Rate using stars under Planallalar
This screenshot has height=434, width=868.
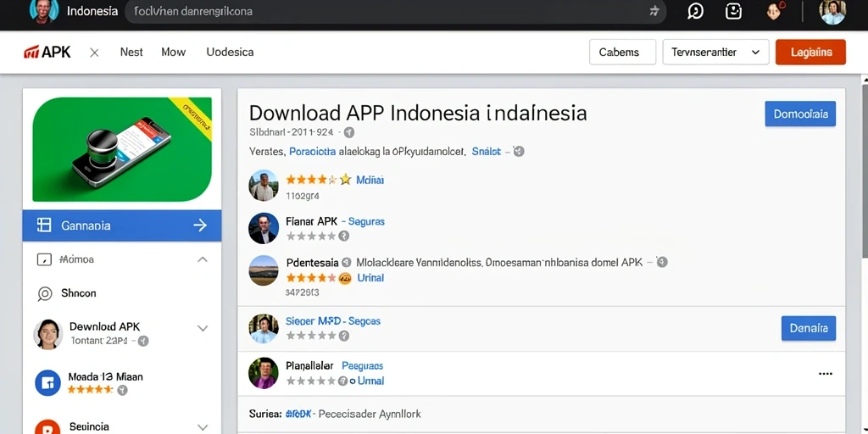point(310,381)
